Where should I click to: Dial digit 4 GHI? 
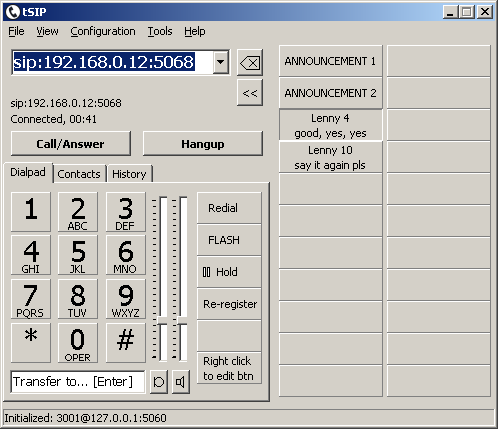(x=31, y=255)
